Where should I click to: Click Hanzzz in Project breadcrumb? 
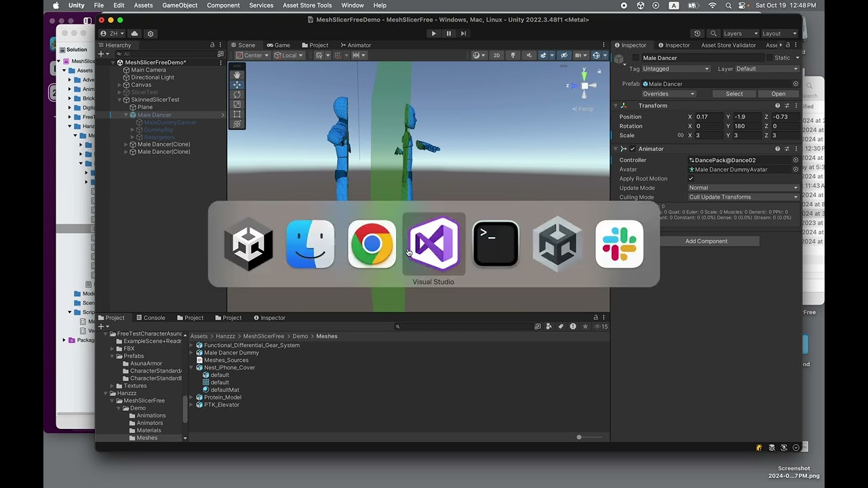pyautogui.click(x=225, y=336)
